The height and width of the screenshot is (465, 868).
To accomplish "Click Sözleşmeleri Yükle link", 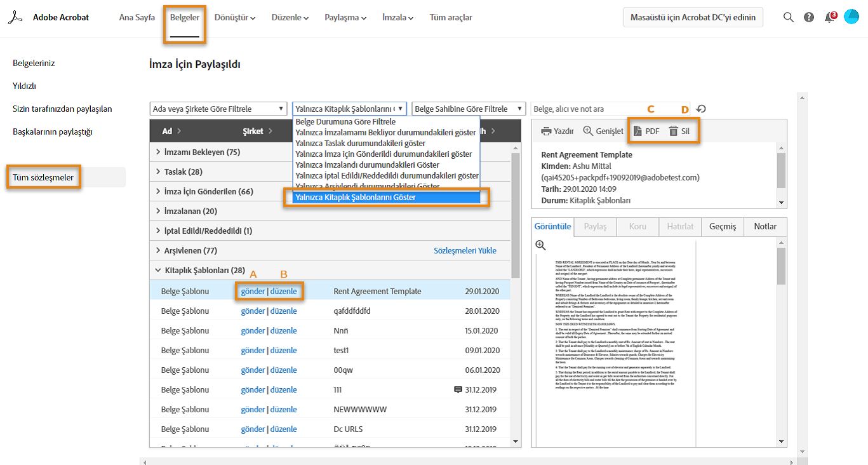I will point(465,251).
